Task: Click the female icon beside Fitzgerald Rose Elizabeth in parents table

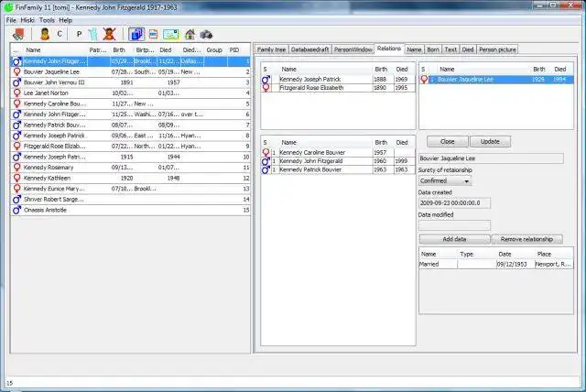Action: 266,88
